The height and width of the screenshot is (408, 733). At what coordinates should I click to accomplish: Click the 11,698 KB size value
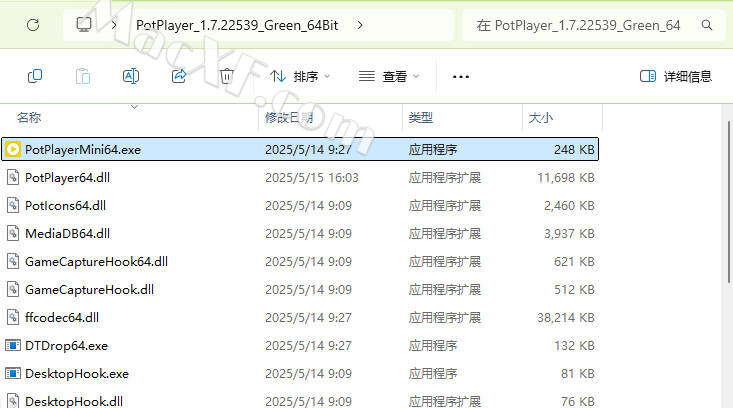pos(566,178)
